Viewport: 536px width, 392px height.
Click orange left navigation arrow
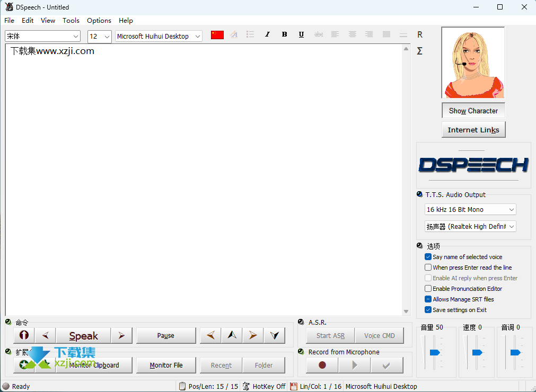pyautogui.click(x=210, y=336)
